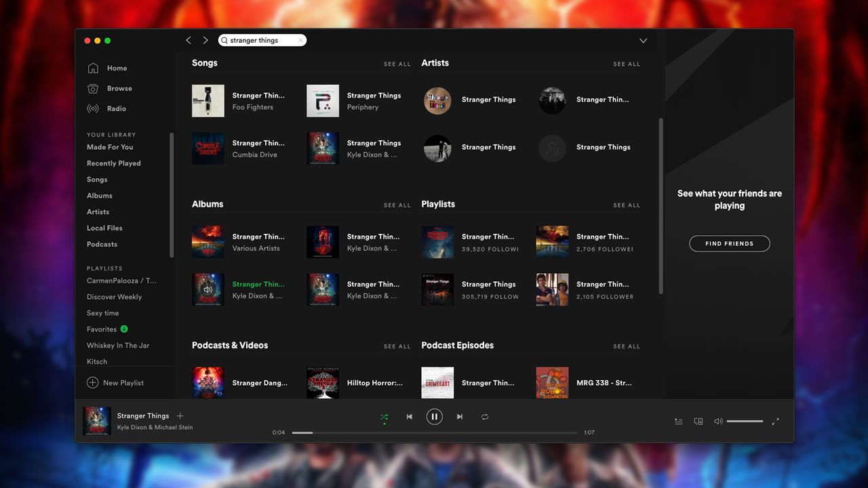The image size is (868, 488).
Task: Click the now playing album art thumbnail
Action: (x=97, y=421)
